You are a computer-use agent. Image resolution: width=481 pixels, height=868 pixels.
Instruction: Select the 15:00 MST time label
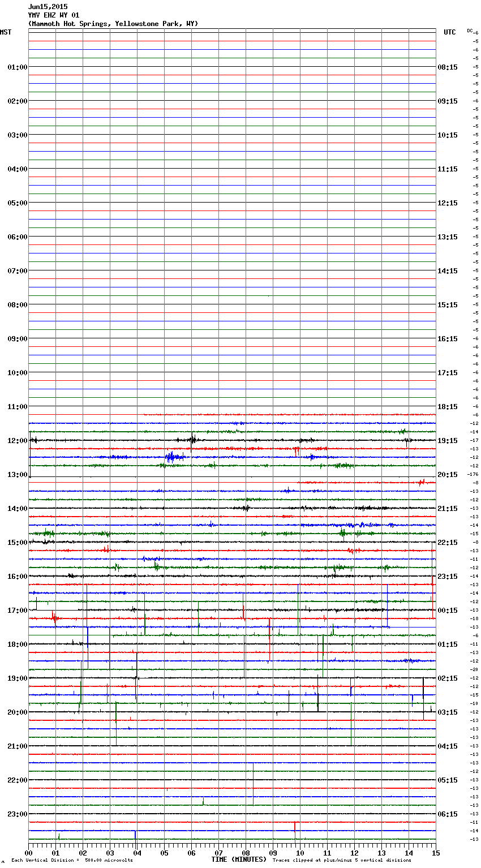[x=18, y=543]
